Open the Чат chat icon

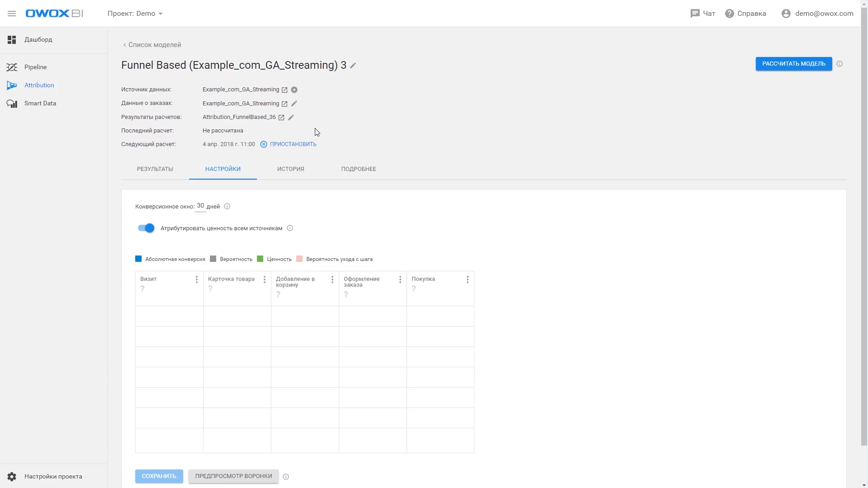pos(695,14)
